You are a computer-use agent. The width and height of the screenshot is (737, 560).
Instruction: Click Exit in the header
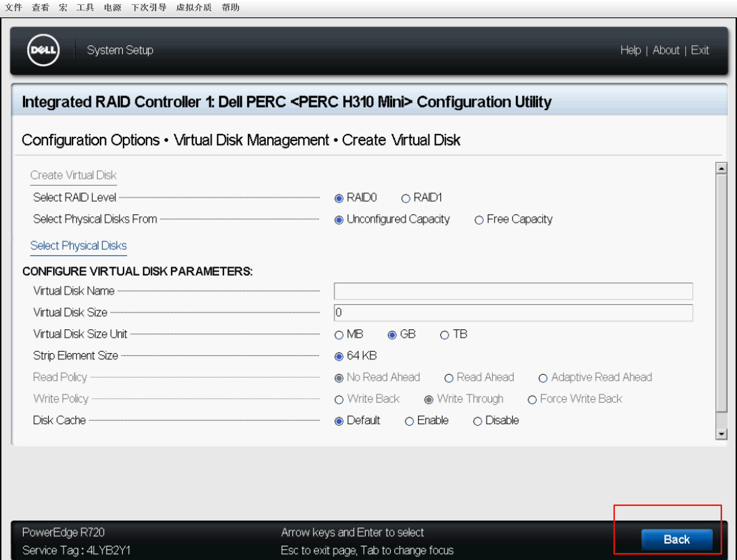(700, 50)
